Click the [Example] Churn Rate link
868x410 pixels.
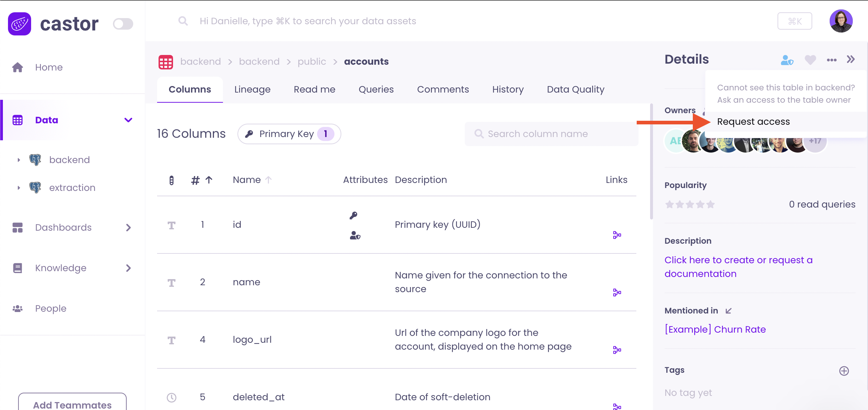(x=715, y=329)
